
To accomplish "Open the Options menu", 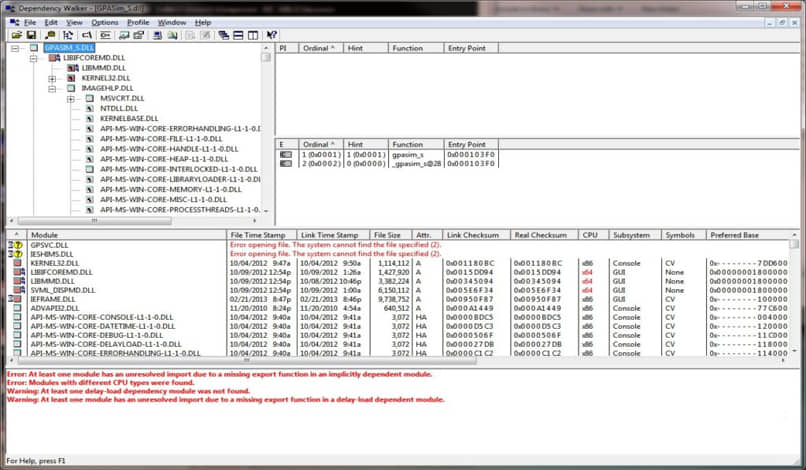I will click(x=104, y=22).
